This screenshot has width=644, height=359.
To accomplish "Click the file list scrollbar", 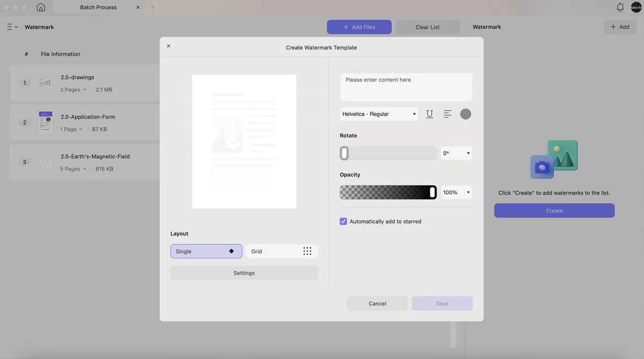I will pyautogui.click(x=453, y=334).
